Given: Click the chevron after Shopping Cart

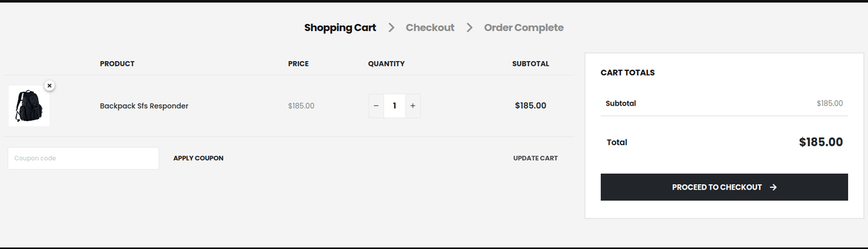Looking at the screenshot, I should pyautogui.click(x=391, y=28).
